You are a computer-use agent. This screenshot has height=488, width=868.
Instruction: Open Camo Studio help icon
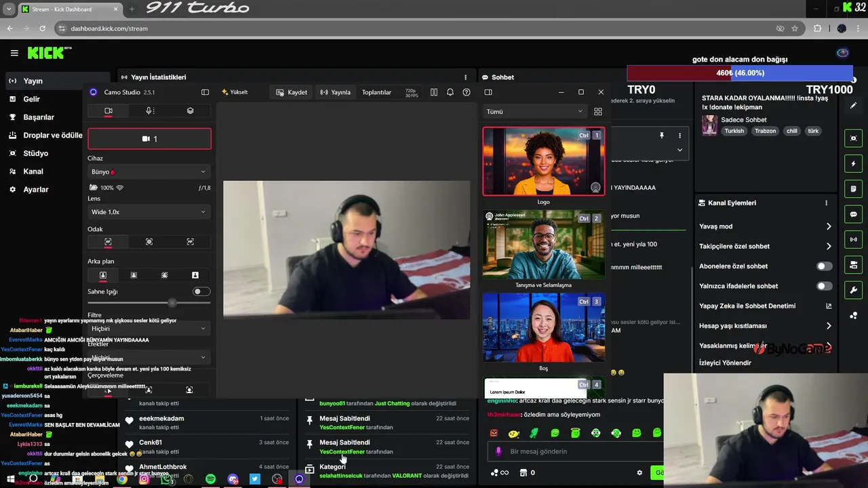[x=467, y=92]
